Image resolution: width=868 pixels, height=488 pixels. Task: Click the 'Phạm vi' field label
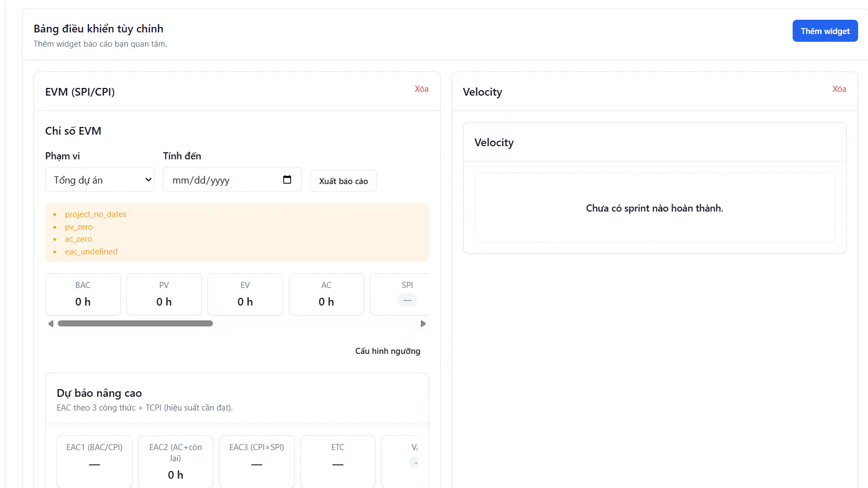63,156
